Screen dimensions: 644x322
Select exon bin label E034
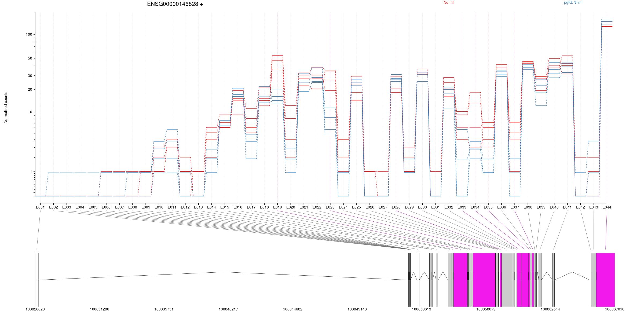point(475,207)
